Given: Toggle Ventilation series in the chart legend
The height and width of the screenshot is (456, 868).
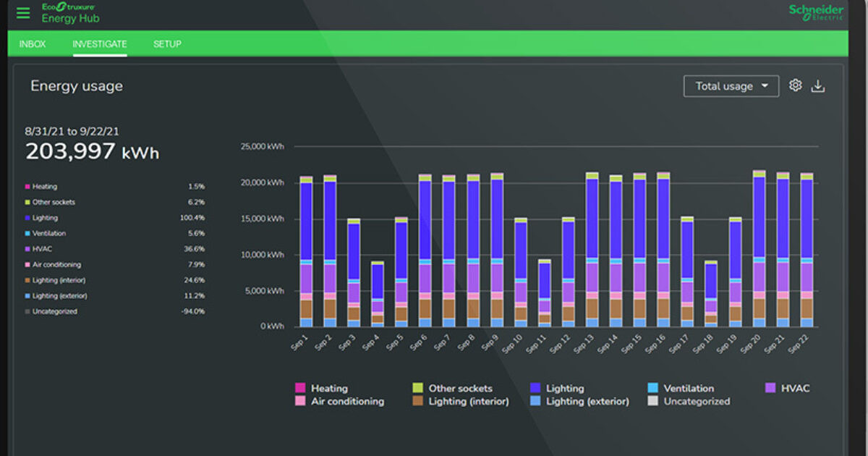Looking at the screenshot, I should tap(680, 389).
